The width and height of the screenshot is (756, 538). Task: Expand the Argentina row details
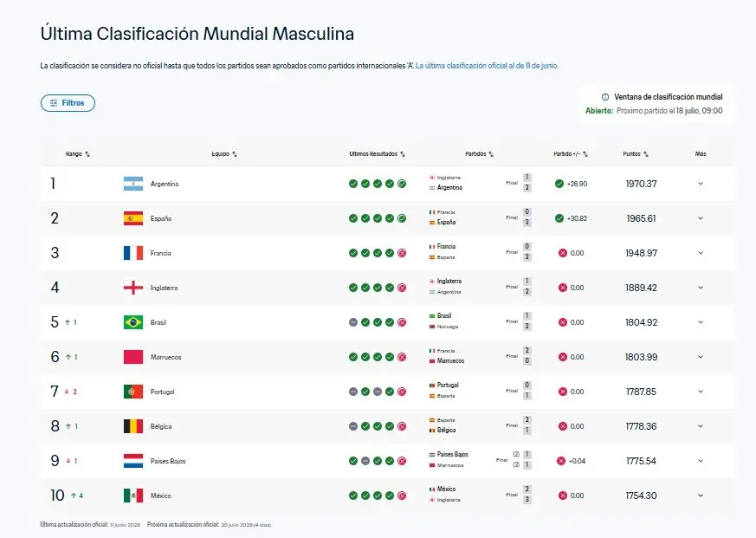[x=701, y=184]
